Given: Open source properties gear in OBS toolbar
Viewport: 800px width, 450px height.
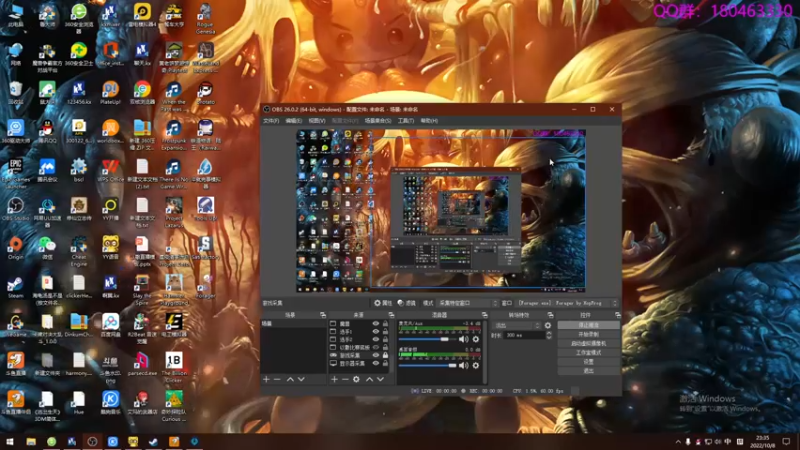Looking at the screenshot, I should tap(382, 303).
